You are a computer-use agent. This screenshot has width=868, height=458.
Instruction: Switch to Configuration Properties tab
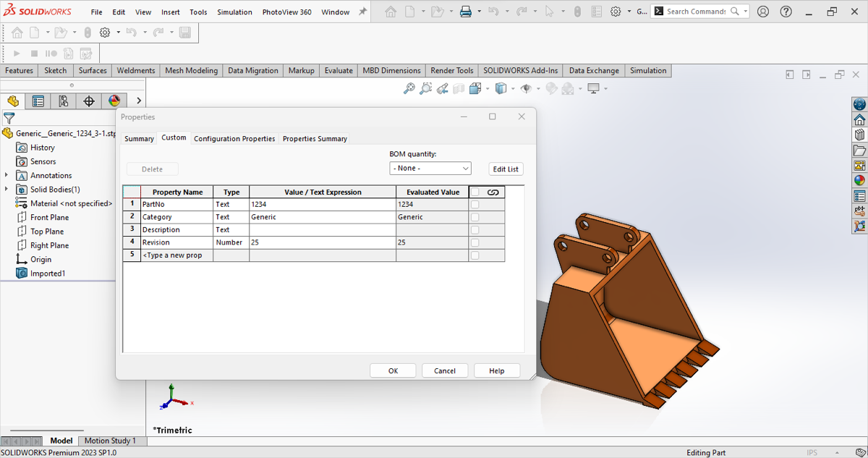pyautogui.click(x=234, y=139)
